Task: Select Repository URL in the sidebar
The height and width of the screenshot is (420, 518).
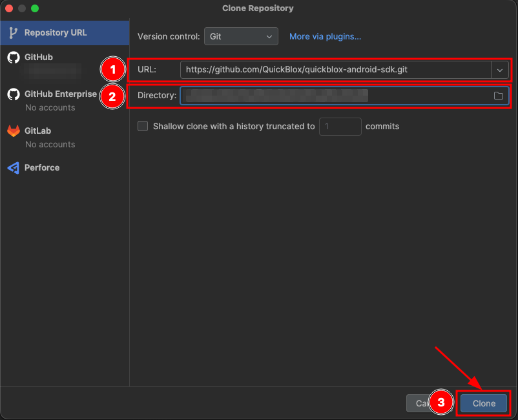Action: coord(65,33)
